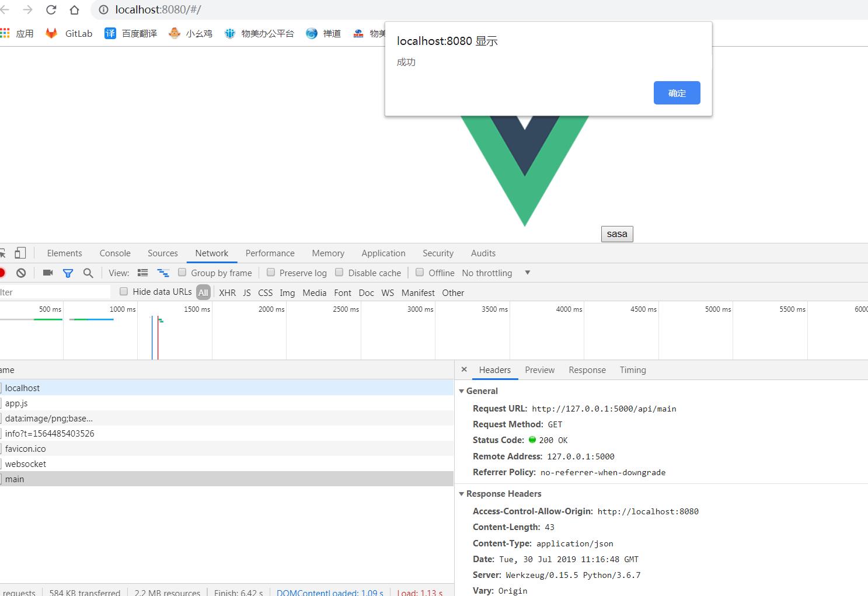Image resolution: width=868 pixels, height=596 pixels.
Task: Select the info?t=1564485403526 request
Action: (226, 433)
